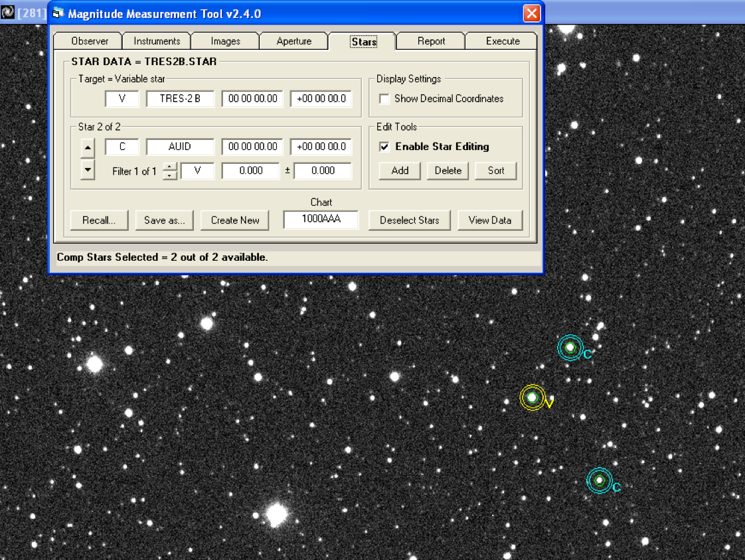Select the yellow circled variable star marker V

pyautogui.click(x=532, y=397)
